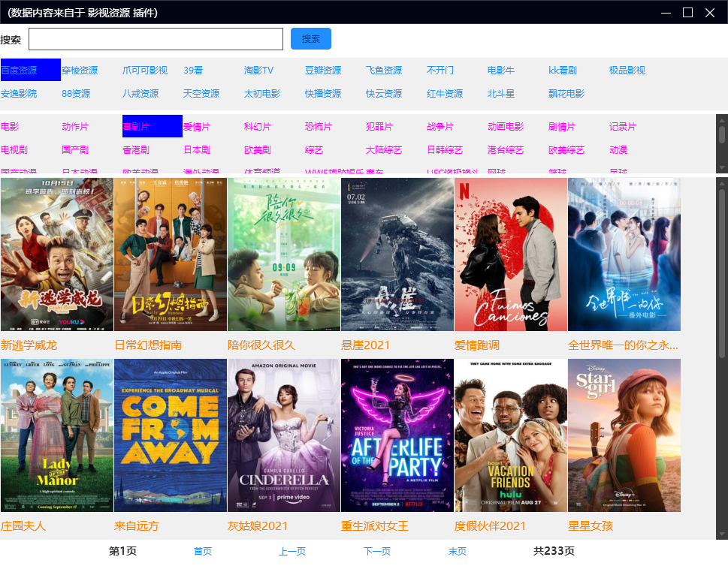Browse the 动画电影 category

(x=506, y=126)
